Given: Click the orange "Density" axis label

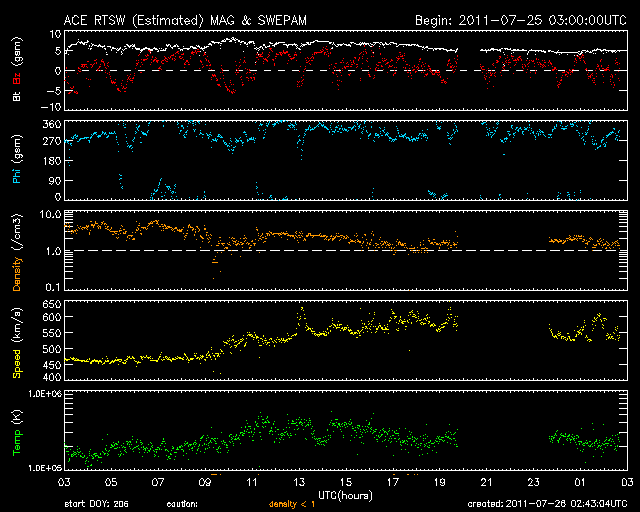Looking at the screenshot, I should point(16,274).
